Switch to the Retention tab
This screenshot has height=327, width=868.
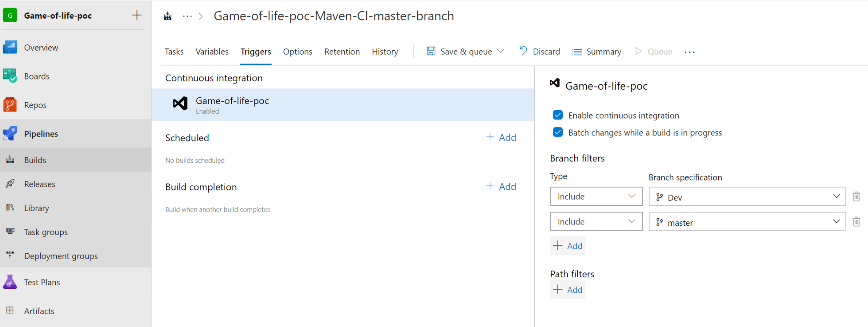(342, 51)
